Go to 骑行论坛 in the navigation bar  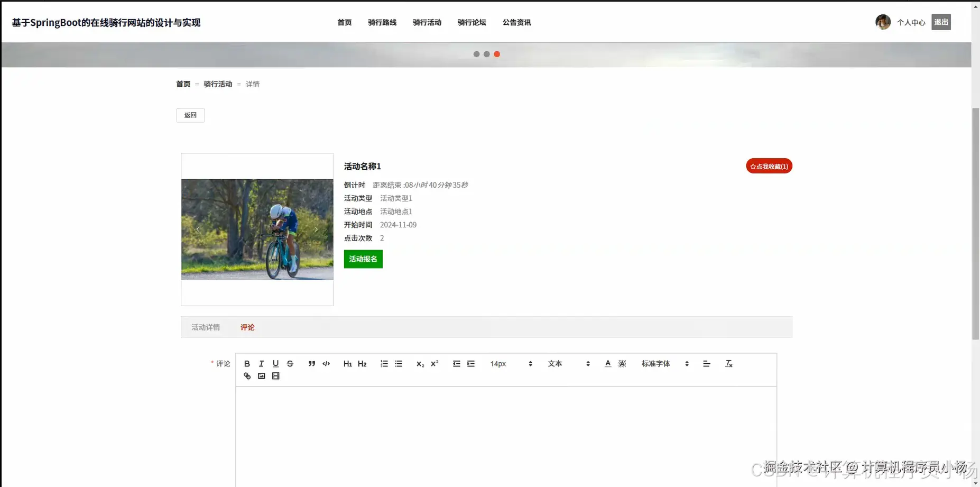click(472, 22)
